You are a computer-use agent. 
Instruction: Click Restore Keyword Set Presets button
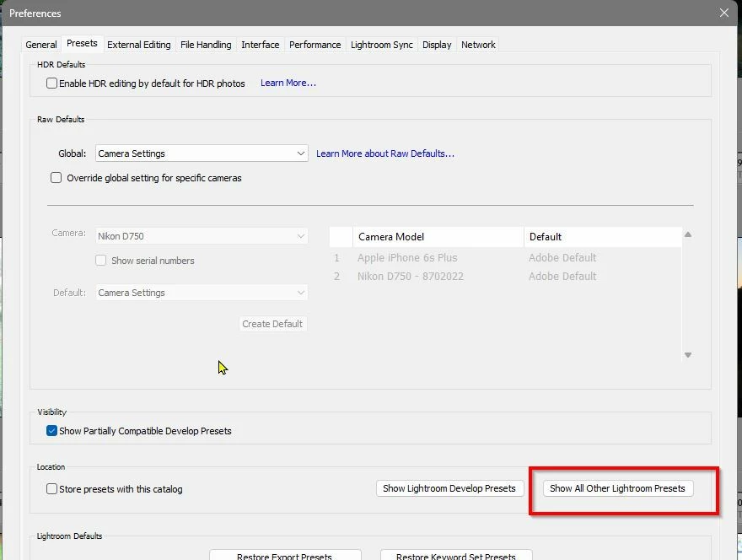point(456,555)
